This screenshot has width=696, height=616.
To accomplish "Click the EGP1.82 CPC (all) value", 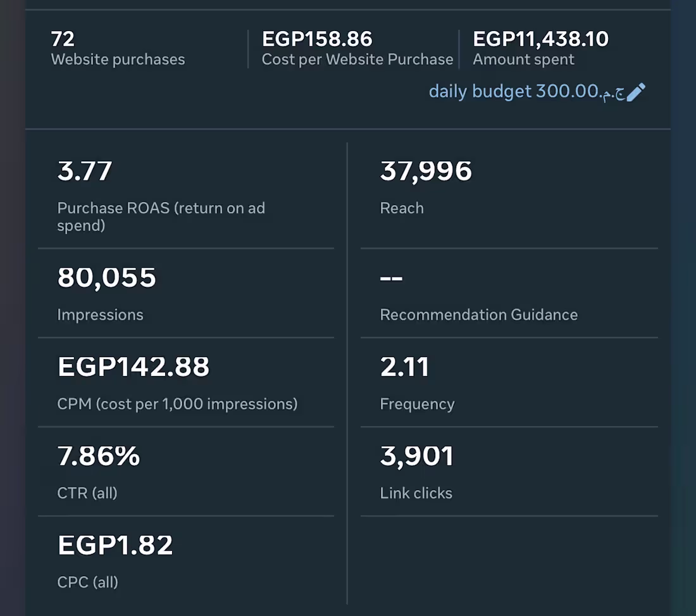I will [115, 545].
